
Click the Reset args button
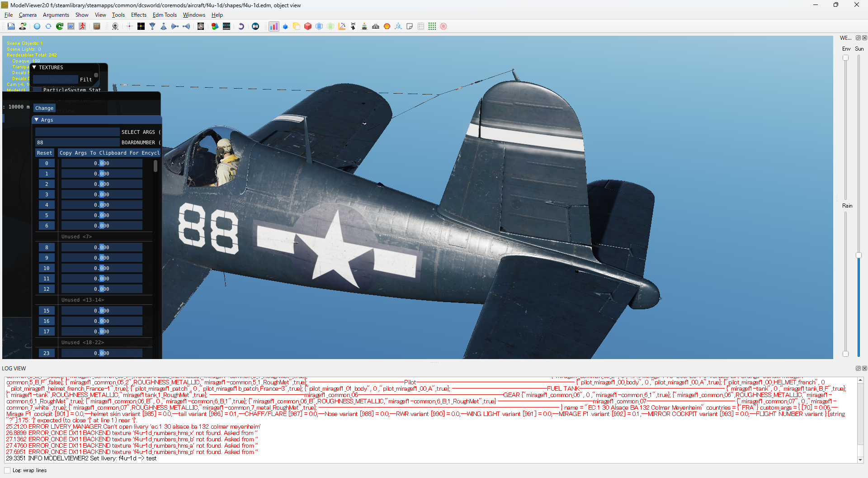[44, 153]
